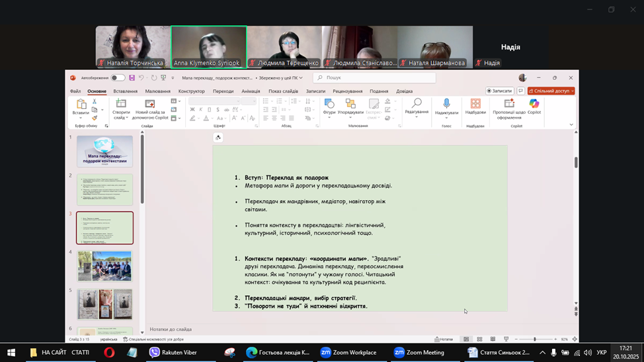Click the Записати record button
The width and height of the screenshot is (644, 362).
coord(500,91)
